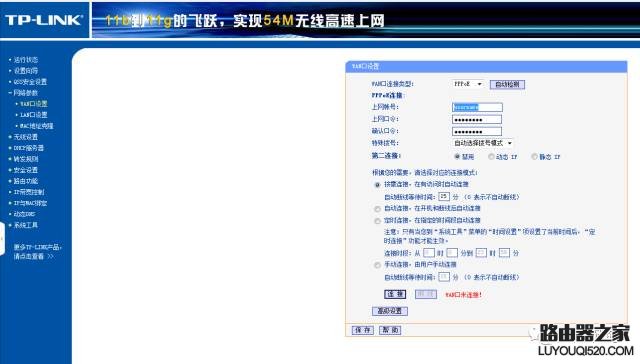The width and height of the screenshot is (640, 364).
Task: Click the greyed 断线 button
Action: [x=426, y=294]
